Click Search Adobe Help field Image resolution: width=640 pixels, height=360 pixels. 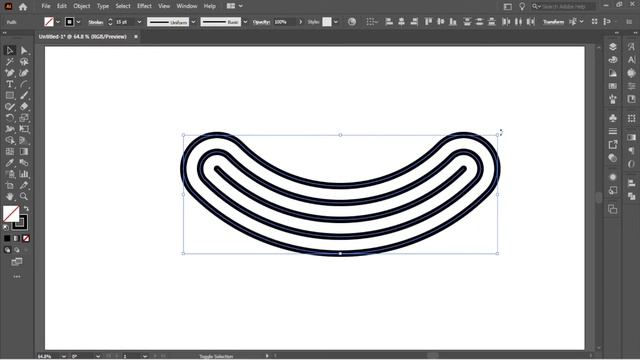pos(563,6)
